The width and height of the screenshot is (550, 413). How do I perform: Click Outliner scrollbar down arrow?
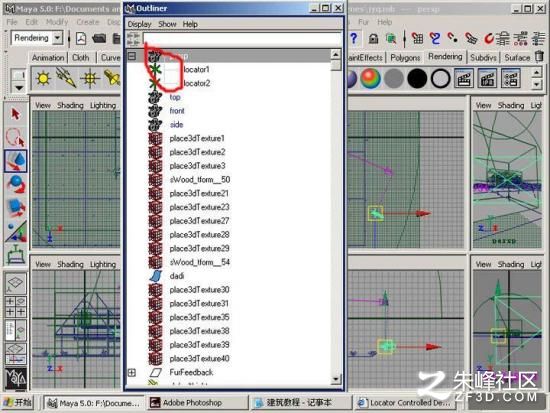(336, 378)
